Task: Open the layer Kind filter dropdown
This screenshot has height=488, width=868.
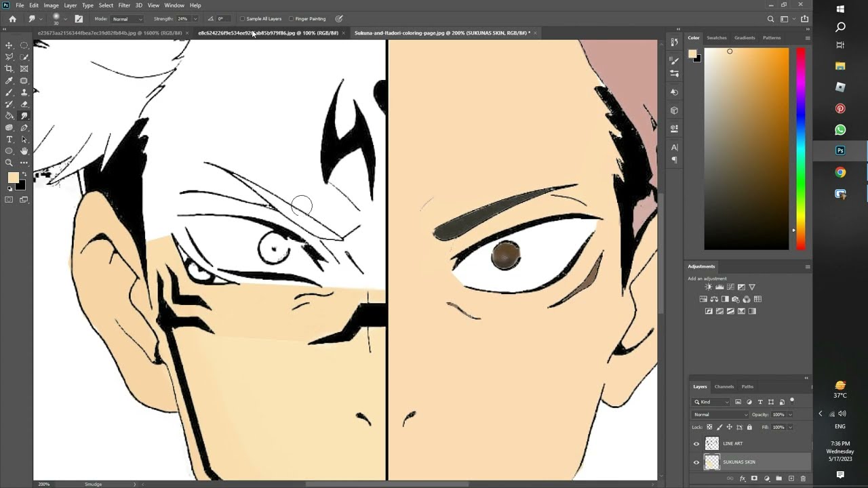Action: click(x=711, y=402)
